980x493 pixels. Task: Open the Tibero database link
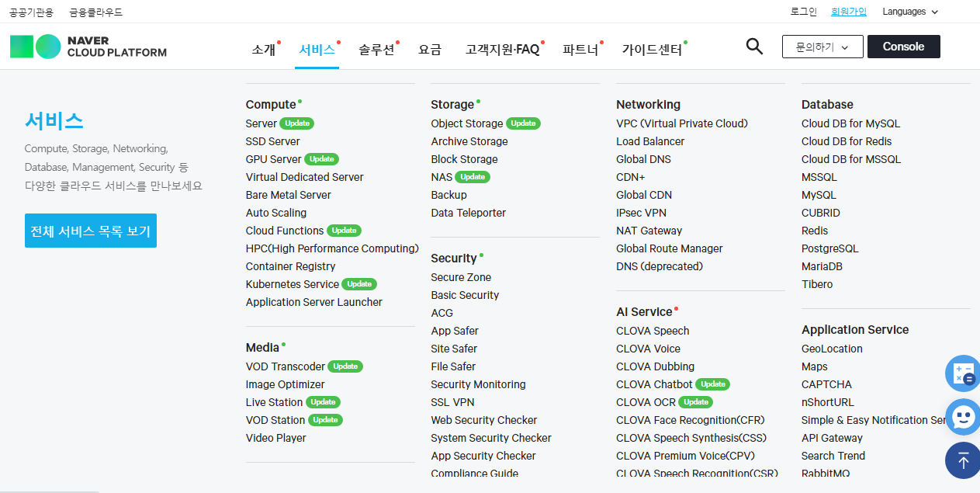[x=817, y=284]
